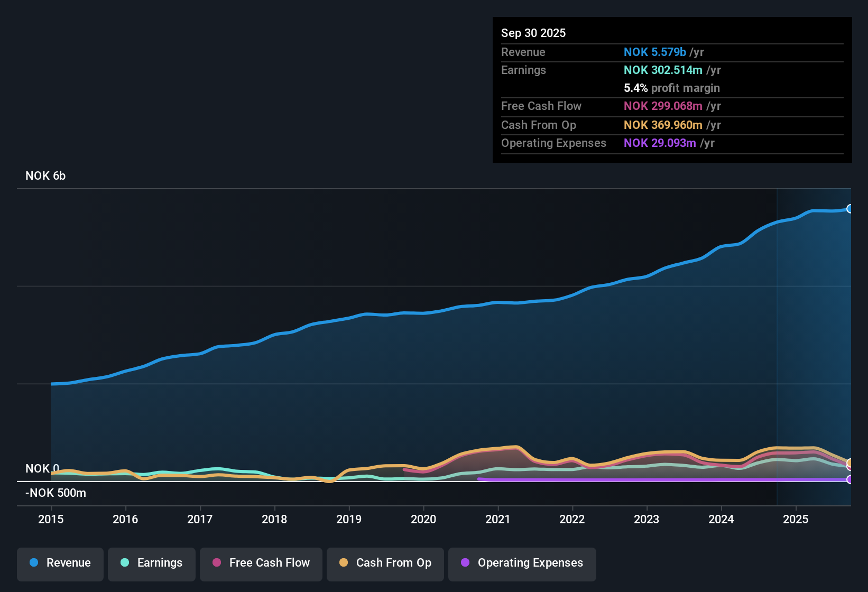Select the Revenue endpoint marker on the chart
This screenshot has height=592, width=868.
click(849, 209)
